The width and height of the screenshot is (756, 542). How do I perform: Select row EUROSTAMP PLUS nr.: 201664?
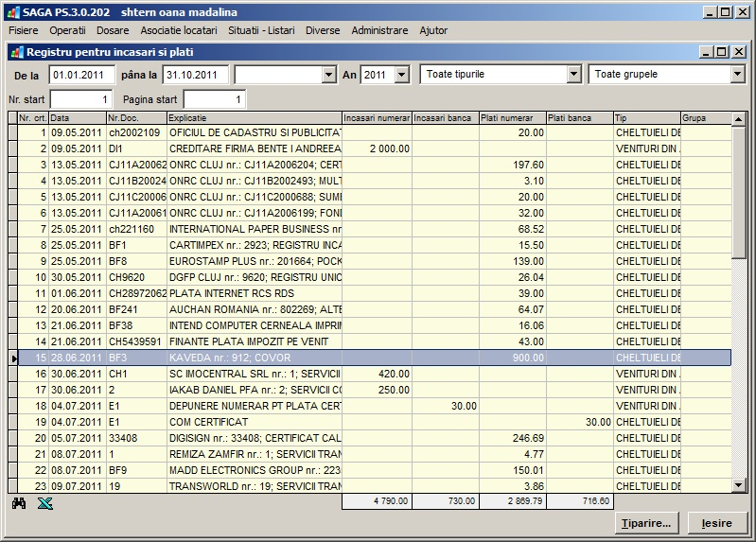(375, 261)
